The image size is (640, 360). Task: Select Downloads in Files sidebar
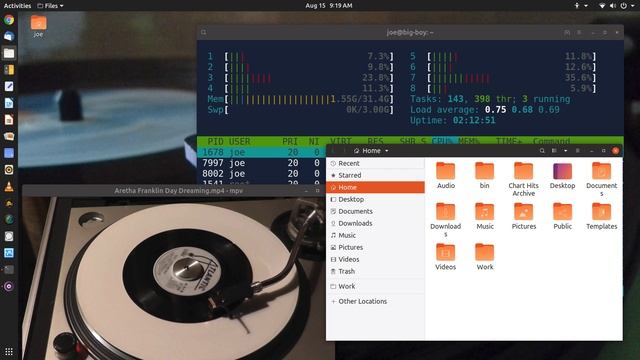tap(375, 223)
